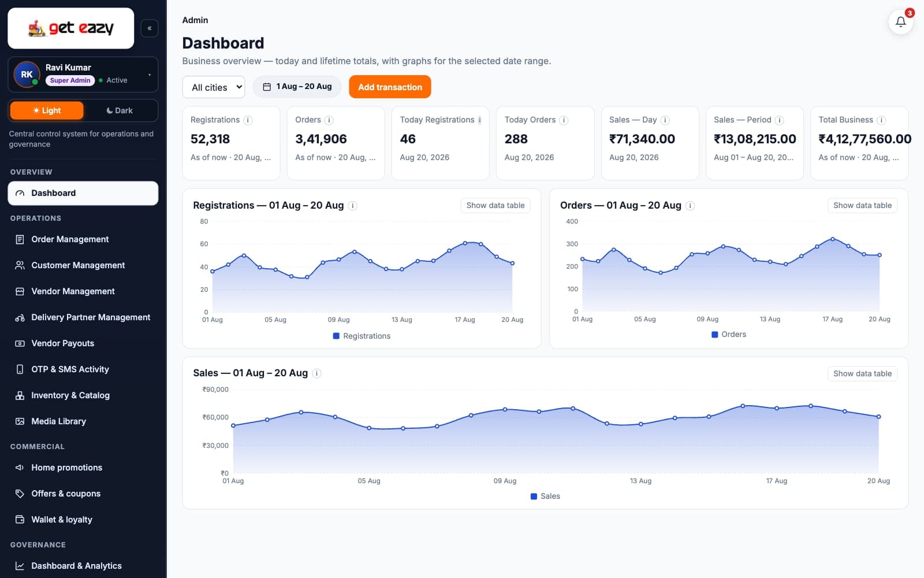Click the info icon beside Orders card
The height and width of the screenshot is (578, 924).
pyautogui.click(x=329, y=120)
